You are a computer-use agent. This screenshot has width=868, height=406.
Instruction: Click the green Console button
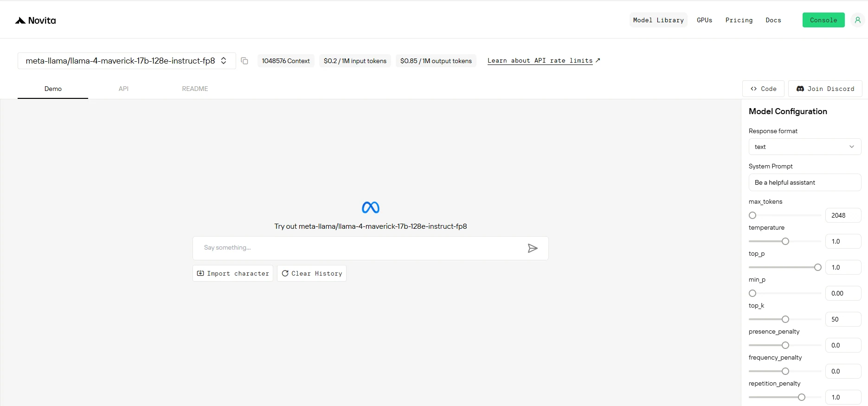pos(823,20)
